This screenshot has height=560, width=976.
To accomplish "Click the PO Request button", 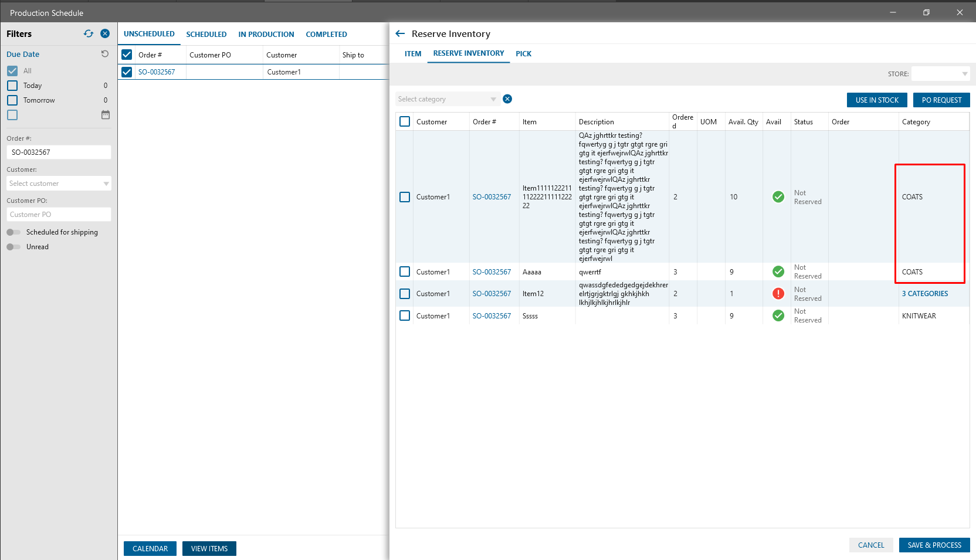I will 941,100.
